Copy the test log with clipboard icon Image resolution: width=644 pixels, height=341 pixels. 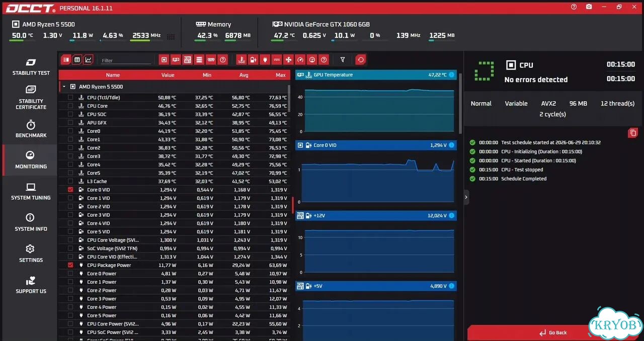pyautogui.click(x=632, y=133)
